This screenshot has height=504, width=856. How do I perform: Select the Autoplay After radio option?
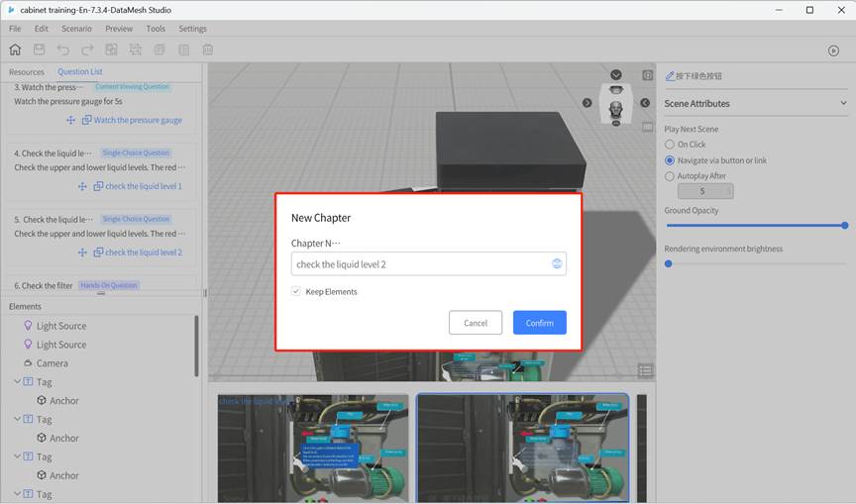point(670,176)
